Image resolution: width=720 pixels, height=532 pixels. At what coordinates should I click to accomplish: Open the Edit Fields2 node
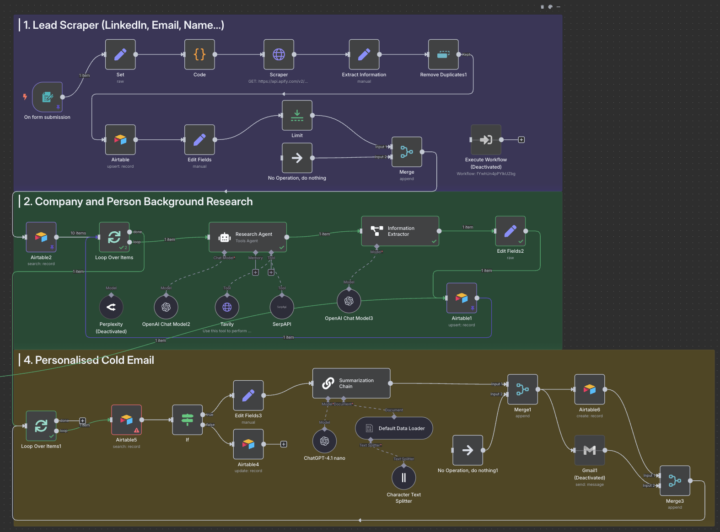[510, 231]
